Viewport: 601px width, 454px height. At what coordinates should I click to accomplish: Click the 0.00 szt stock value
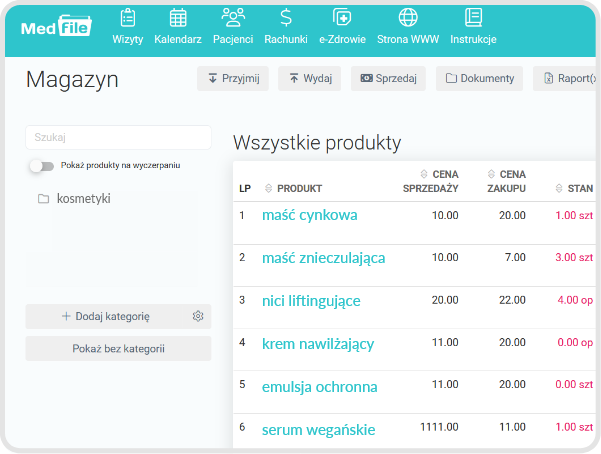coord(574,384)
